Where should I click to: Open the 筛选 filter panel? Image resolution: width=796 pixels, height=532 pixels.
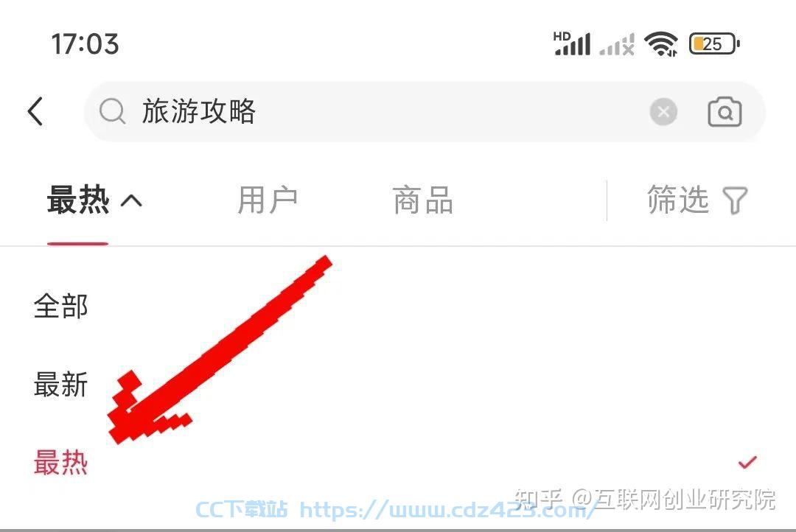pyautogui.click(x=696, y=200)
